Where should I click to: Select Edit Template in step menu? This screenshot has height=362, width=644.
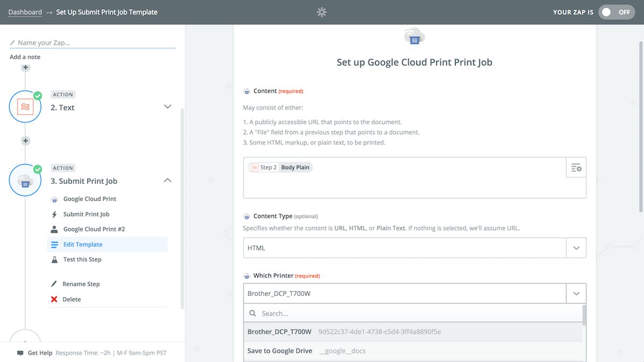(83, 245)
